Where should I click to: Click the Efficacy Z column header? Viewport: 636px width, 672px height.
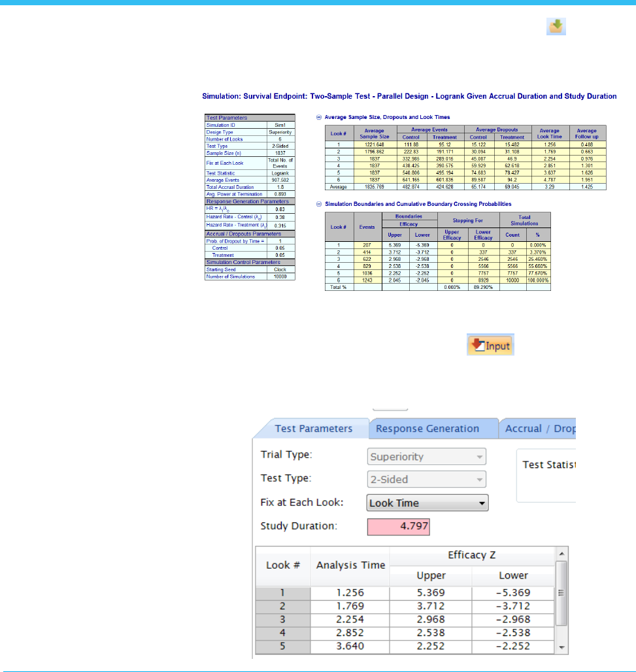pyautogui.click(x=472, y=556)
